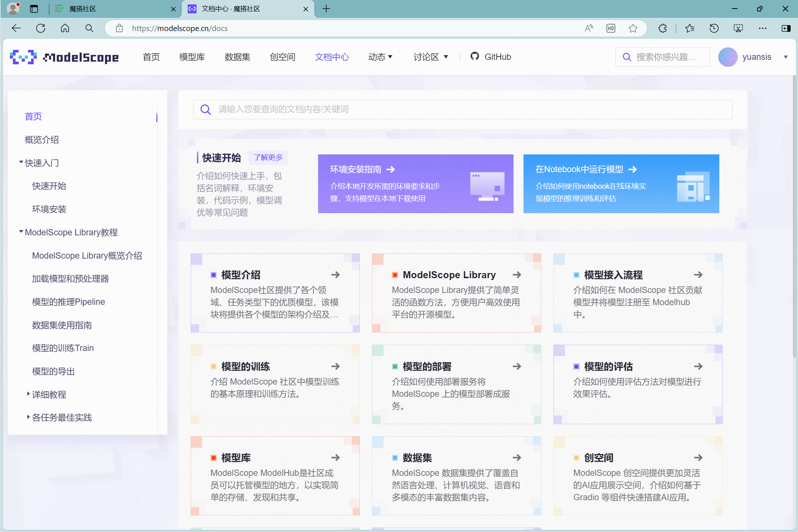Open 数据集使用指南 sidebar item
This screenshot has height=532, width=798.
coord(62,325)
